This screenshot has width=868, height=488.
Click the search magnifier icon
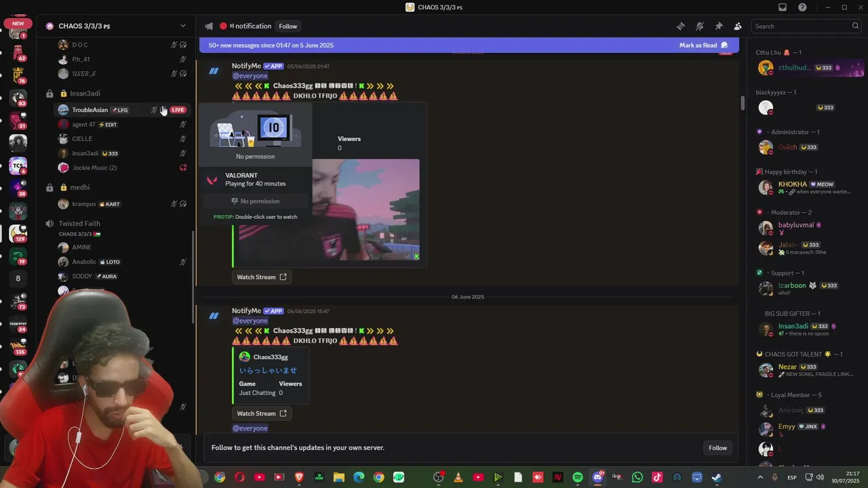click(x=855, y=26)
